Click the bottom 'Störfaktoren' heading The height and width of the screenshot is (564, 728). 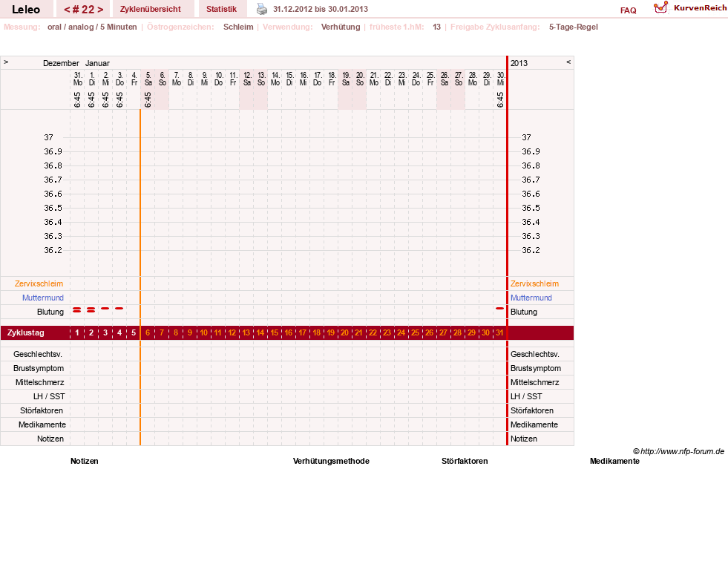465,461
